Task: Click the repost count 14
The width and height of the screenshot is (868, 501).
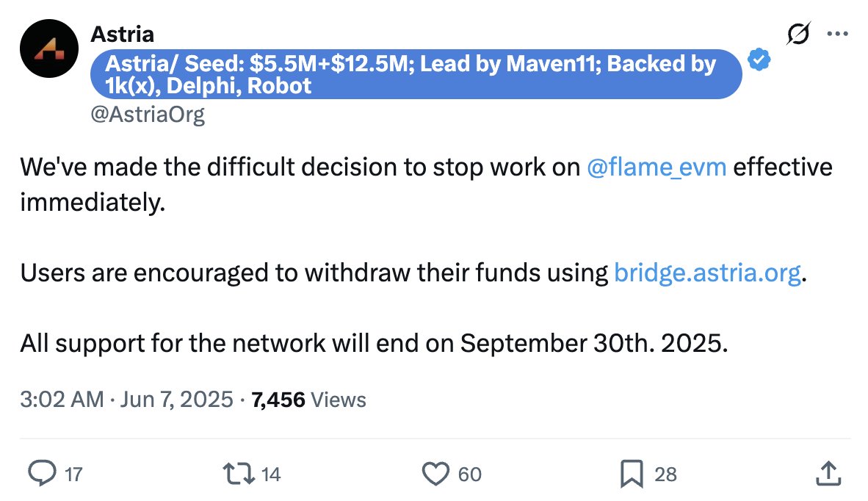Action: [x=271, y=475]
